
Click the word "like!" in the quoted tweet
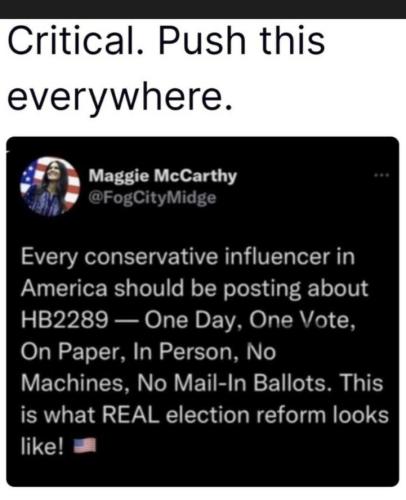click(x=42, y=446)
